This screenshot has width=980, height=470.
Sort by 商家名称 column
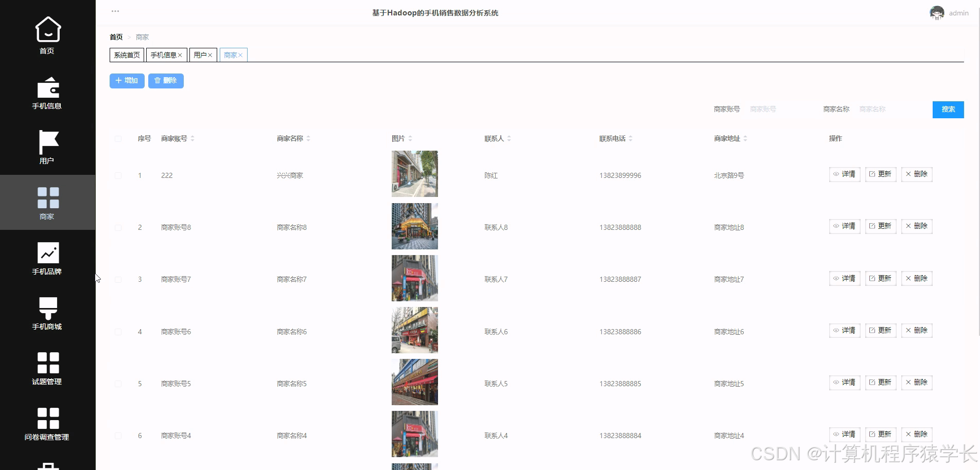(308, 139)
